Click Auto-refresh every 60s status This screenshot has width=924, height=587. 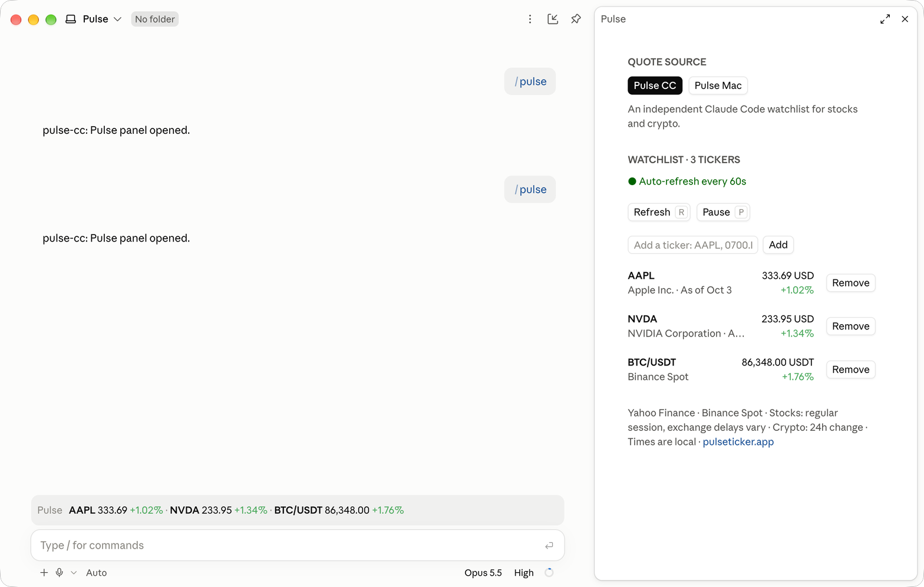point(687,182)
